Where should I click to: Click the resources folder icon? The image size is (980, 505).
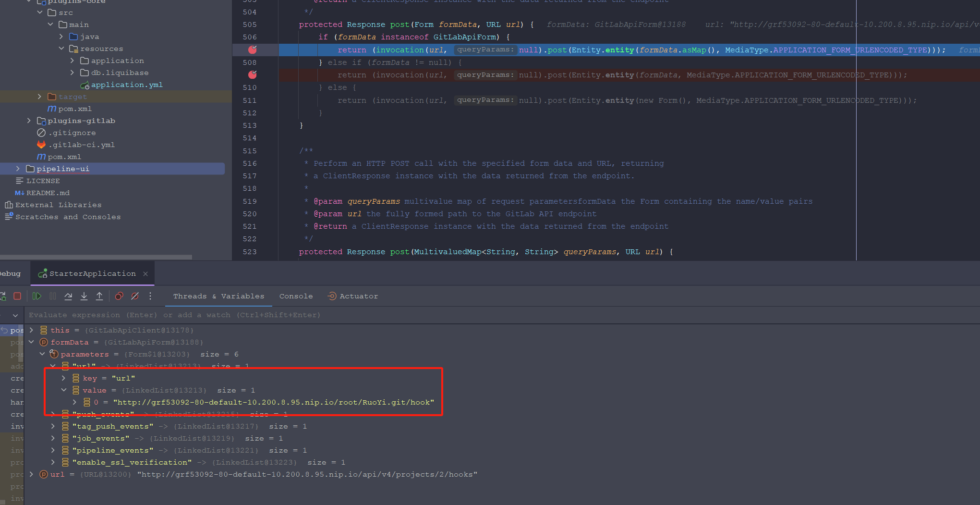point(73,49)
